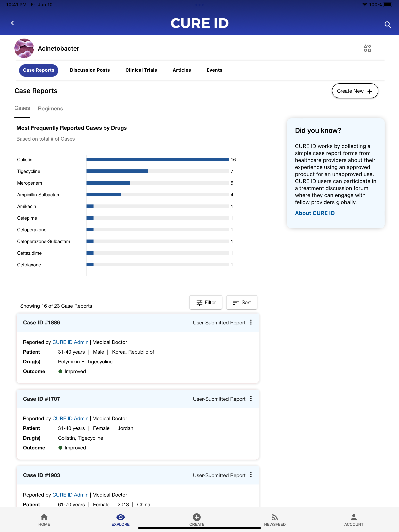399x532 pixels.
Task: Click the Cefepime drug label
Action: tap(27, 218)
